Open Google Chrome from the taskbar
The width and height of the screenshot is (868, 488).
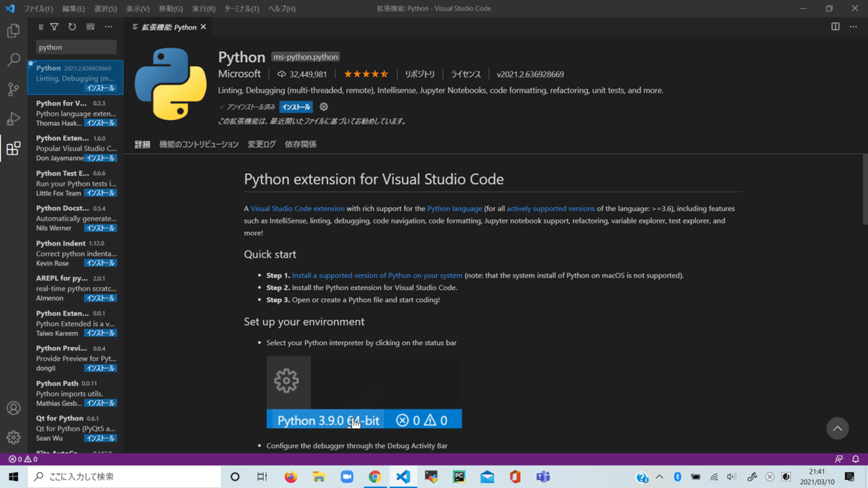point(375,476)
